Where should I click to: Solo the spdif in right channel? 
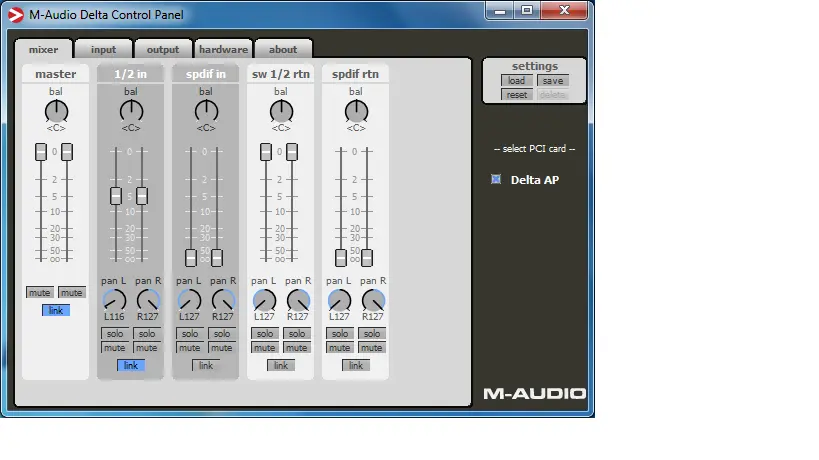[221, 334]
